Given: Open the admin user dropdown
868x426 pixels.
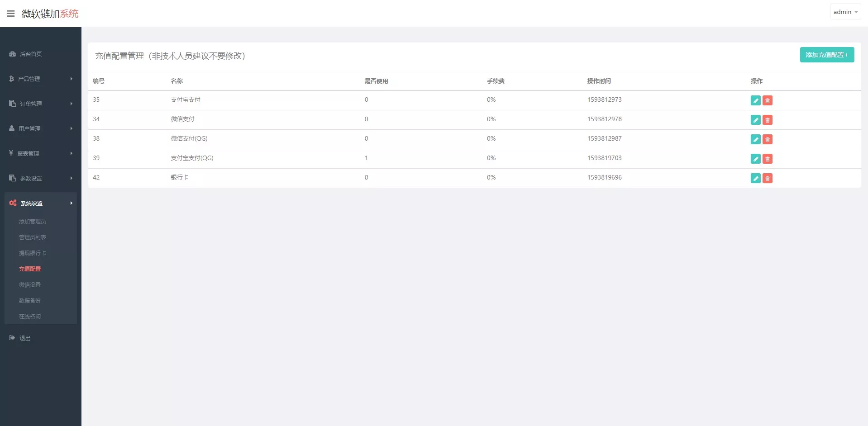Looking at the screenshot, I should (x=845, y=12).
